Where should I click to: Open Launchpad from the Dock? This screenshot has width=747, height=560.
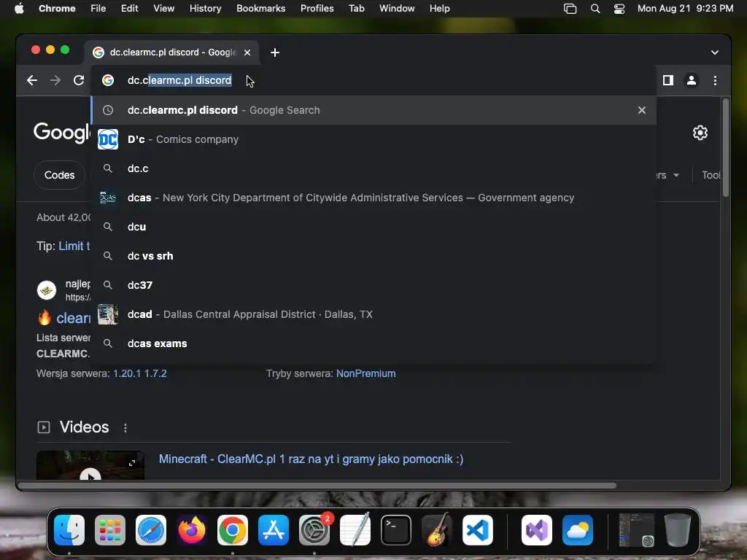(110, 530)
